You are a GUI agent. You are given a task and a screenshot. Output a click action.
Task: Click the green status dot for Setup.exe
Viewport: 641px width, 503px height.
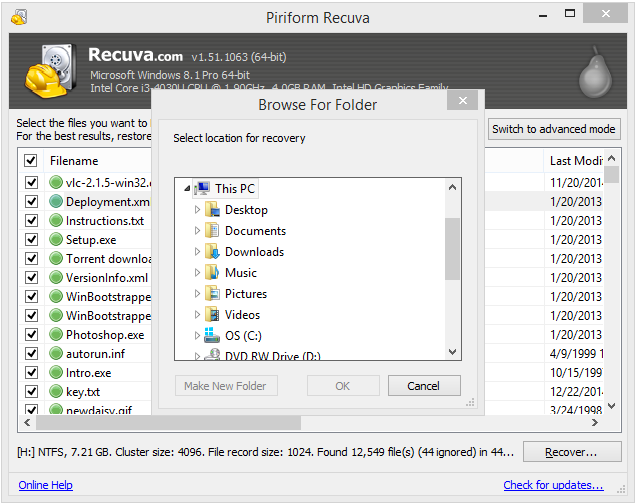[56, 239]
